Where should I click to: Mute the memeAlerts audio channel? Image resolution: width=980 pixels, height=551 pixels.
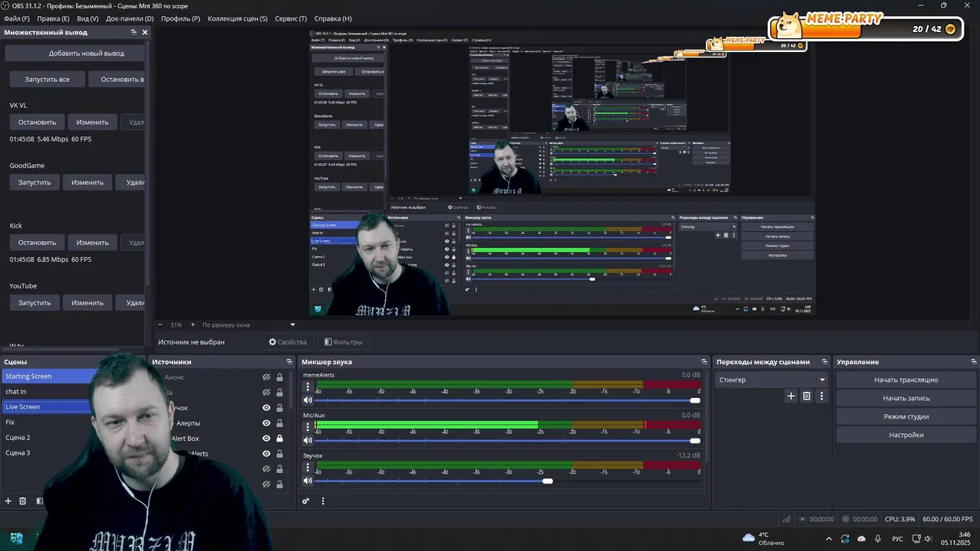308,400
